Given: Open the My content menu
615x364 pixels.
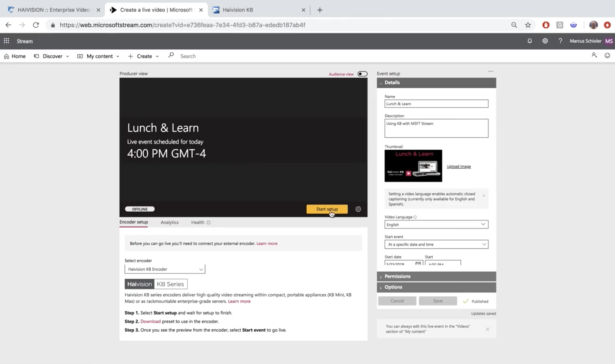Looking at the screenshot, I should [99, 56].
